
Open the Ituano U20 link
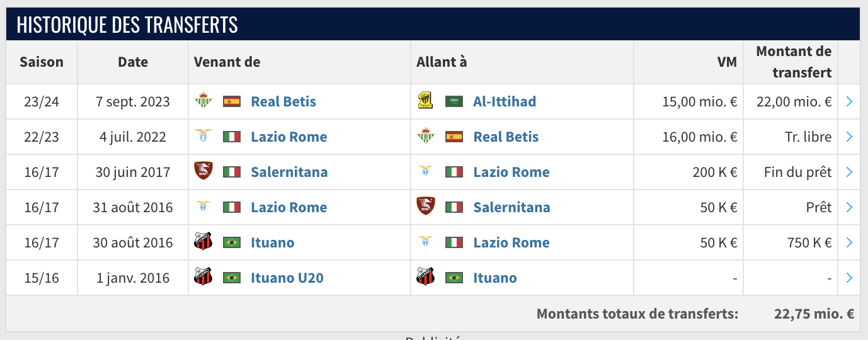click(287, 278)
